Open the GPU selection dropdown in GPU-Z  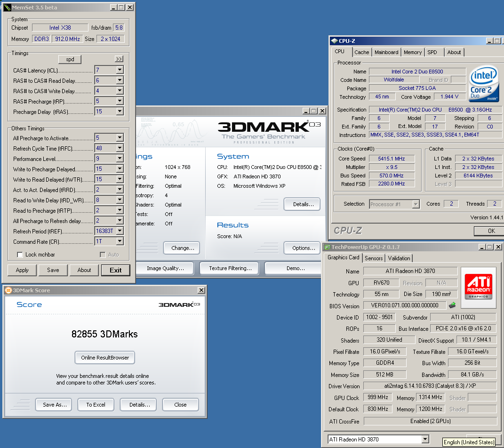pos(425,439)
